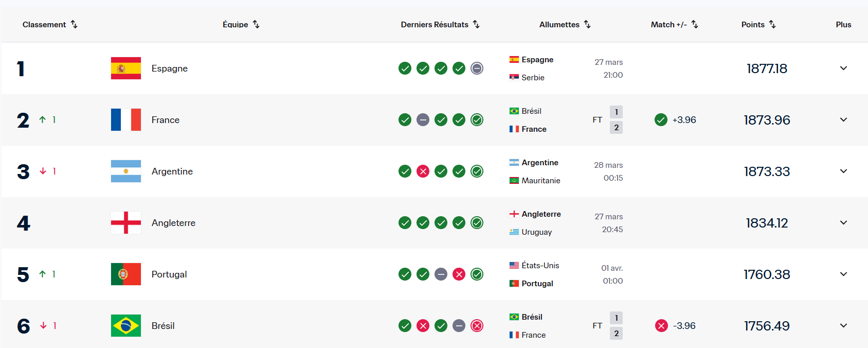
Task: Click the red loss icon in Argentine's results
Action: click(423, 171)
